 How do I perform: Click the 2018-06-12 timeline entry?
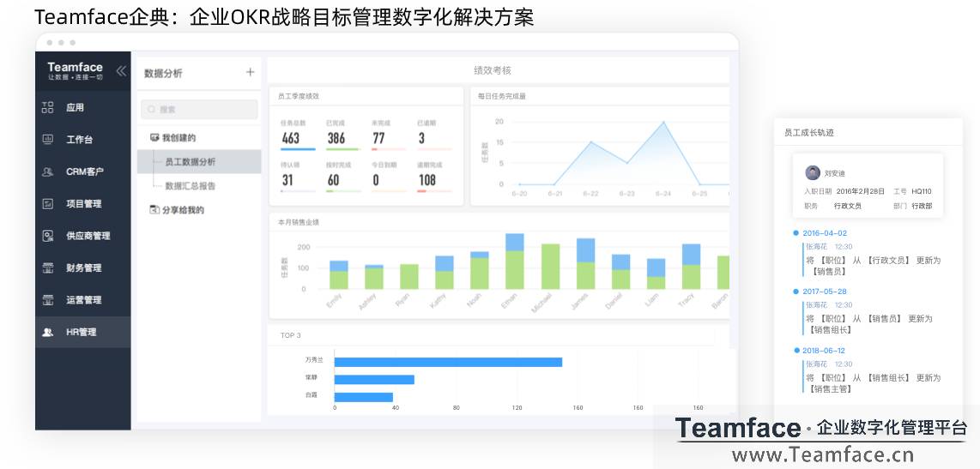825,351
